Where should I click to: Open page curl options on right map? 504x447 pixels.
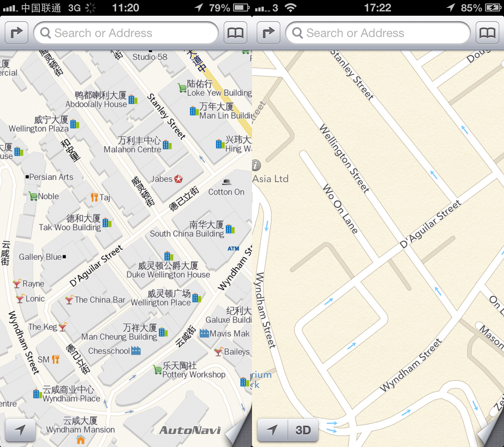click(491, 433)
